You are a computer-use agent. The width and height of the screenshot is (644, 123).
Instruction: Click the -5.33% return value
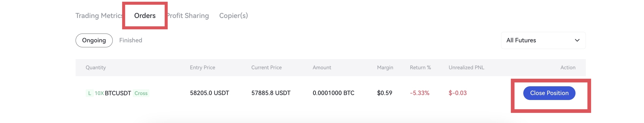pyautogui.click(x=419, y=93)
